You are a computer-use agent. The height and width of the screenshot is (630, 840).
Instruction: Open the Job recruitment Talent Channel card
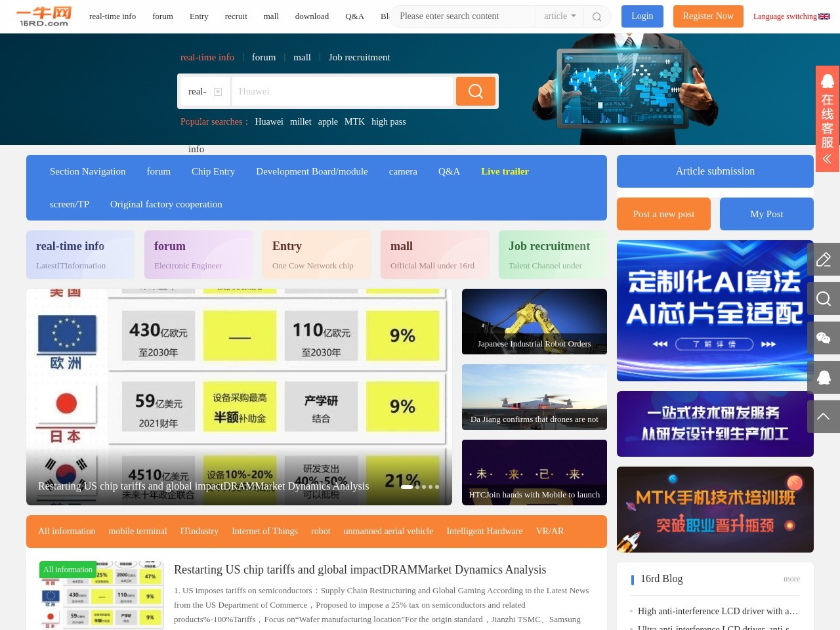553,255
